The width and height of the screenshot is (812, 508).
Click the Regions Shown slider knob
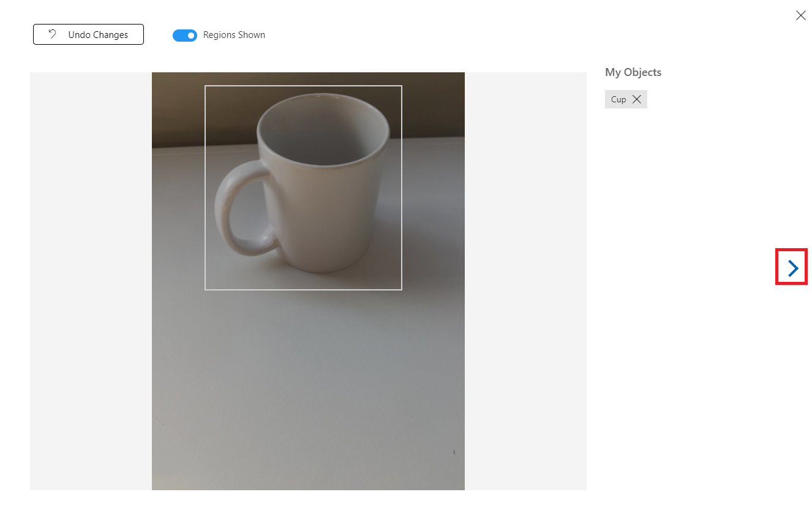[190, 35]
